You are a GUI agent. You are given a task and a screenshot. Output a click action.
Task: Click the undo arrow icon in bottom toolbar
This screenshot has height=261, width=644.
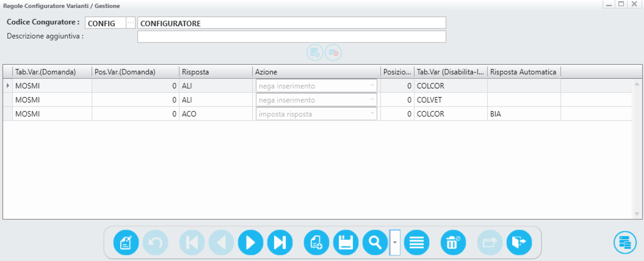coord(155,243)
